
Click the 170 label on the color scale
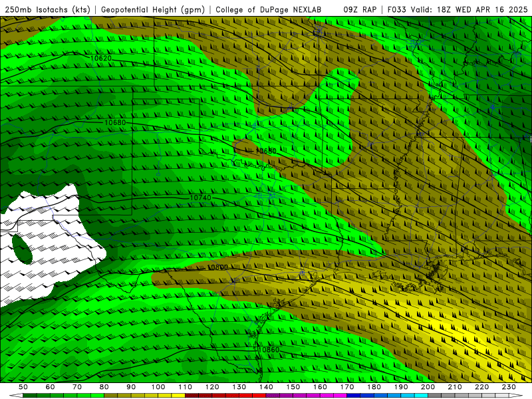point(347,387)
